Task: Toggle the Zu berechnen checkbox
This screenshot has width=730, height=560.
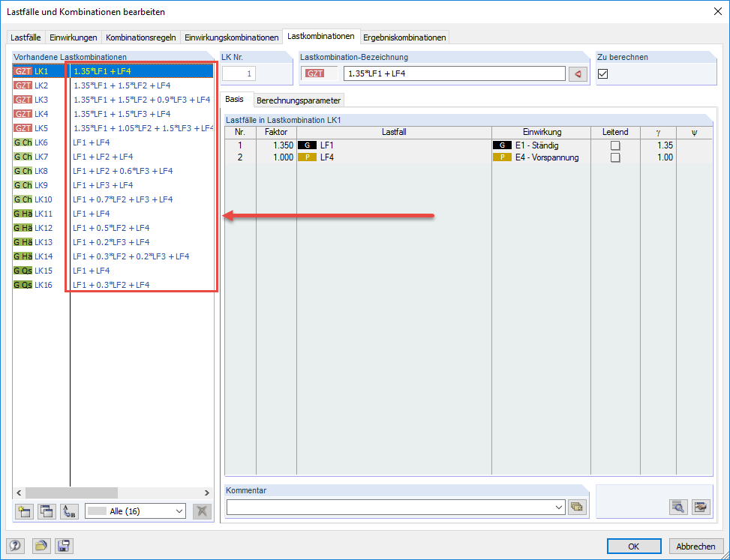Action: (x=603, y=74)
